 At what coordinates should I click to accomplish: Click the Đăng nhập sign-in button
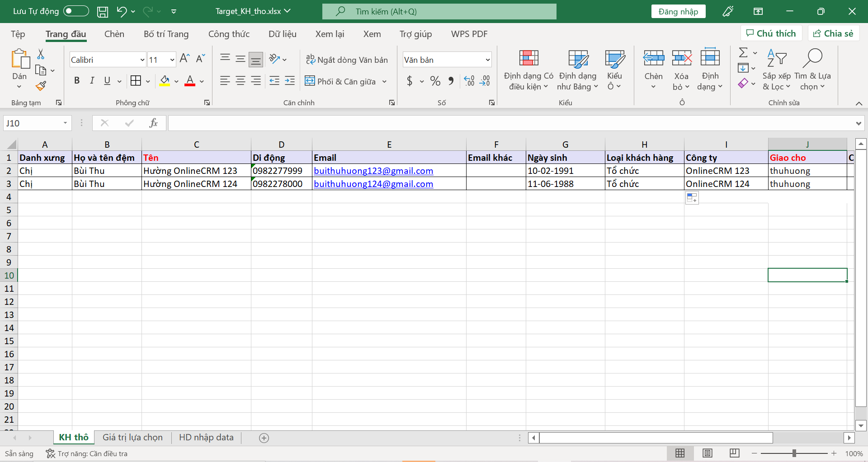point(678,11)
